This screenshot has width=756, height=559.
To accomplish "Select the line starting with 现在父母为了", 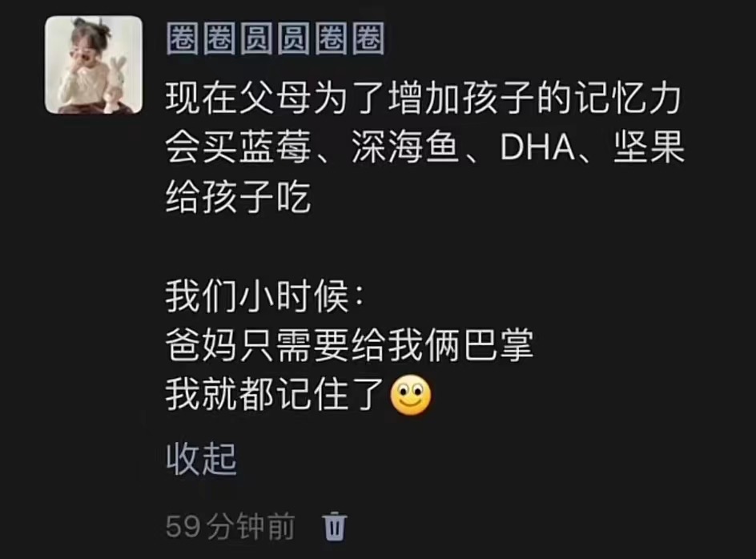I will (424, 99).
